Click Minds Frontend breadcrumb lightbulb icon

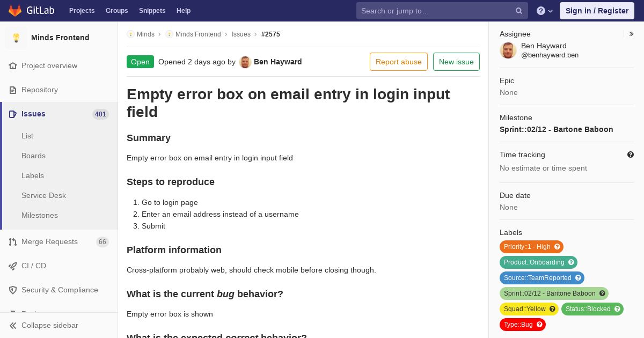tap(169, 34)
